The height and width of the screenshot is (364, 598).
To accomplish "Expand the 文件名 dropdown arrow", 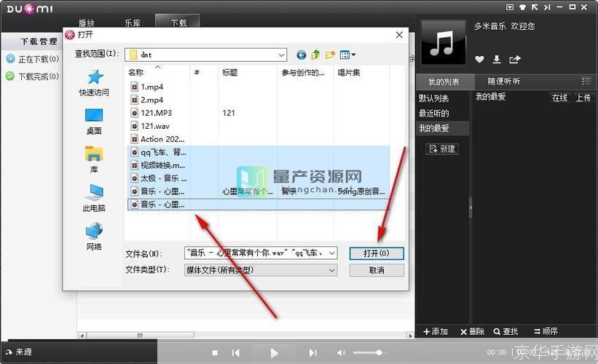I will tap(332, 253).
